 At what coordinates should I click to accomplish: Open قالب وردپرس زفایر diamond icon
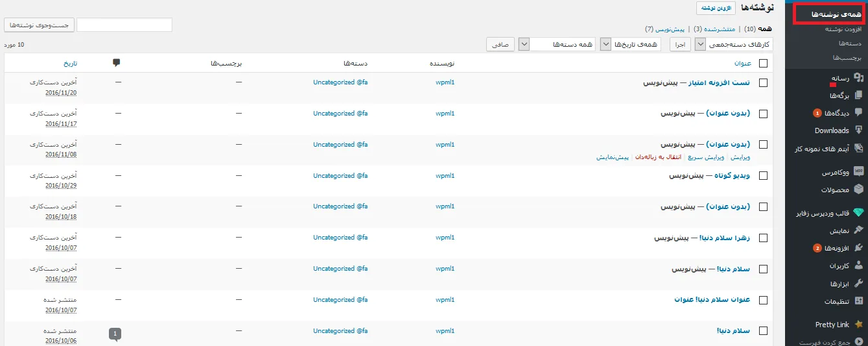pos(859,213)
